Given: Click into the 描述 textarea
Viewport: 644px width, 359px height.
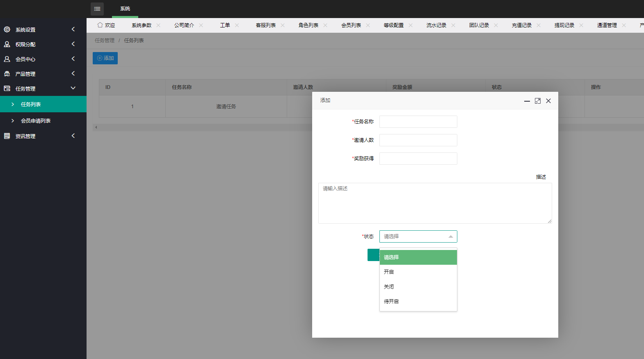Looking at the screenshot, I should (435, 203).
